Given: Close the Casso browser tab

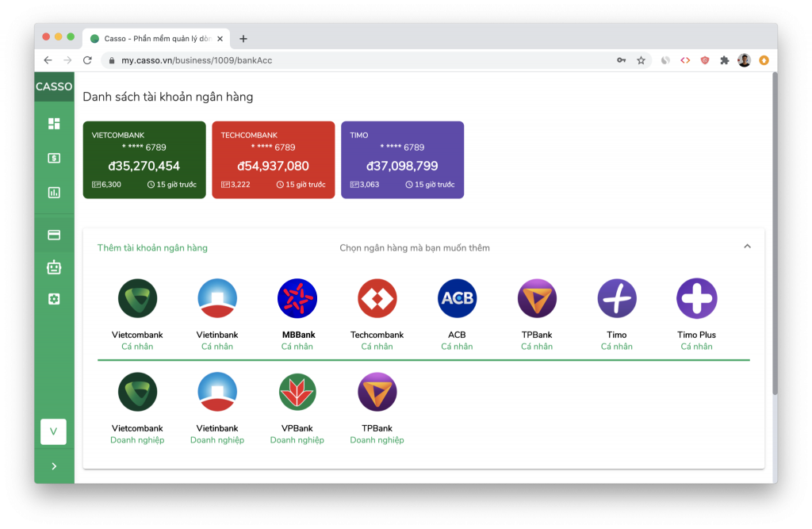Looking at the screenshot, I should (x=220, y=38).
